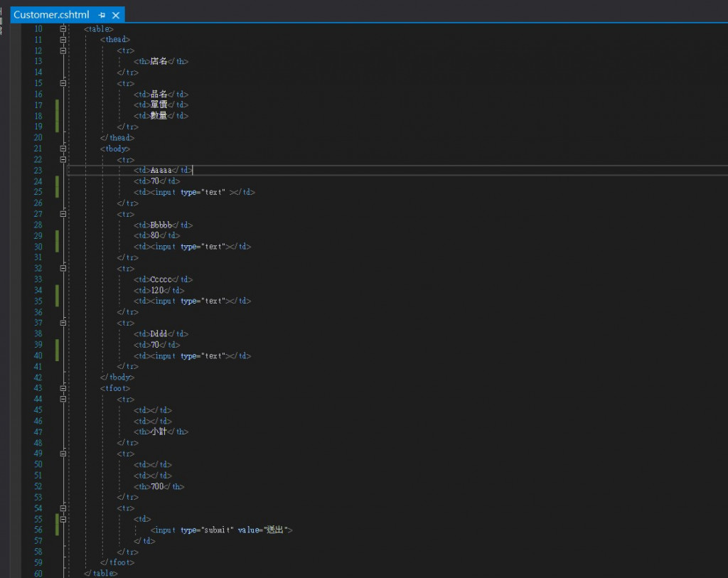Collapse the tbody tag on line 21
Image resolution: width=728 pixels, height=578 pixels.
tap(63, 149)
